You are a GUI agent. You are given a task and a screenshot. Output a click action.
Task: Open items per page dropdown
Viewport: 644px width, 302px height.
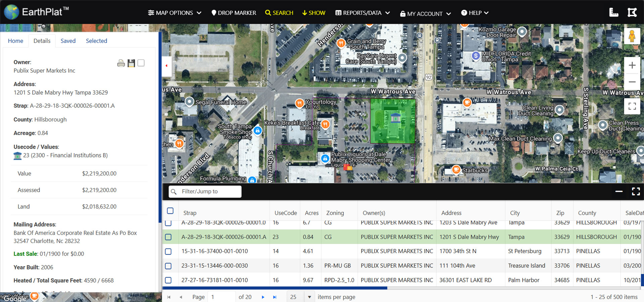[x=309, y=297]
